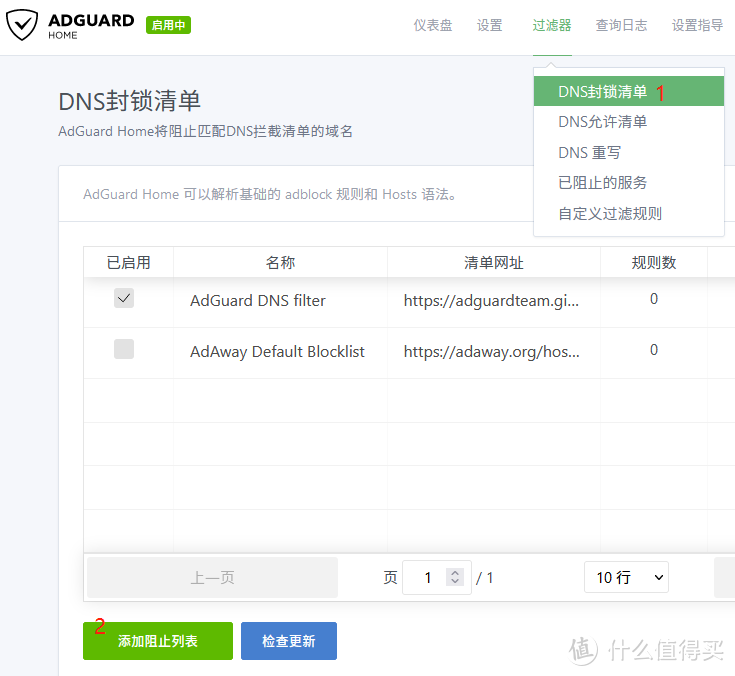The width and height of the screenshot is (735, 676).
Task: Go to 查询日志 query log
Action: tap(621, 25)
